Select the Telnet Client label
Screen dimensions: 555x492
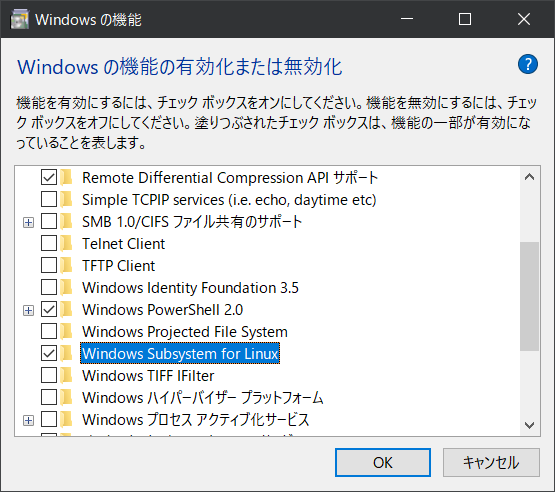[124, 244]
